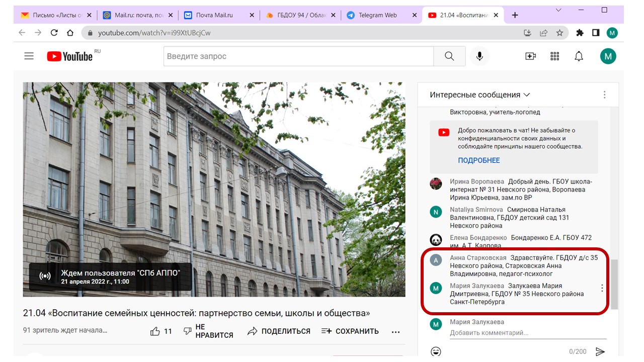Screen dimensions: 644x362
Task: Open the notifications bell
Action: point(579,56)
